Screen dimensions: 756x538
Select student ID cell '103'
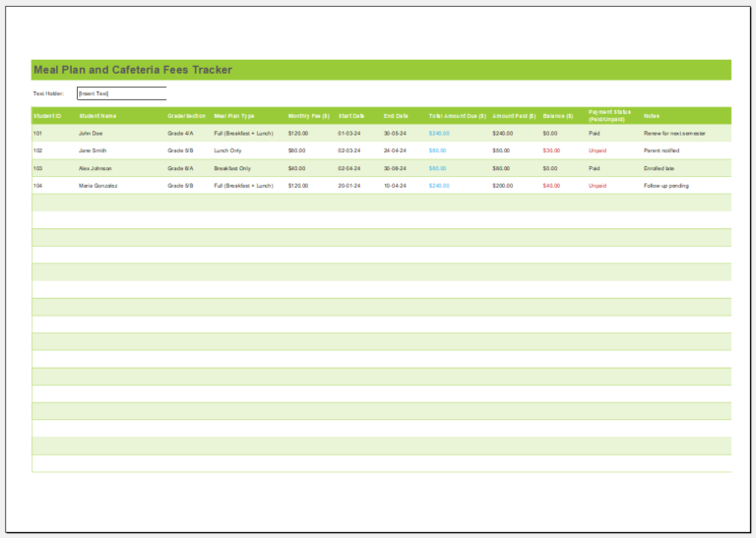[37, 168]
